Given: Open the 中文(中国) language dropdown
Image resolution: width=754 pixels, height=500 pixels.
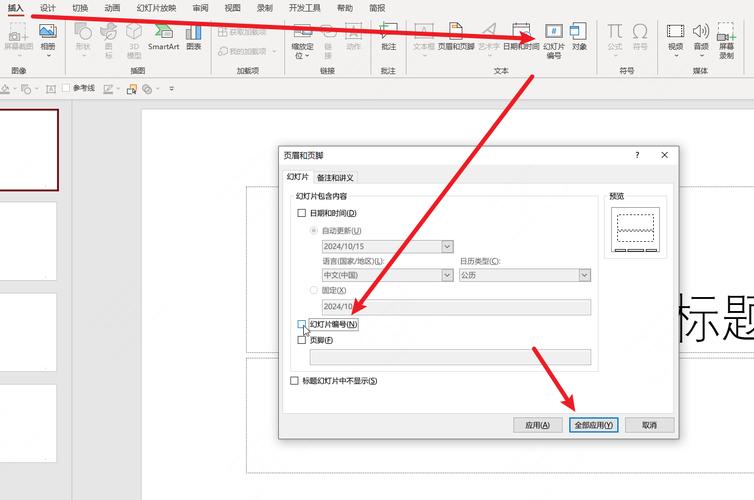Looking at the screenshot, I should [x=447, y=275].
